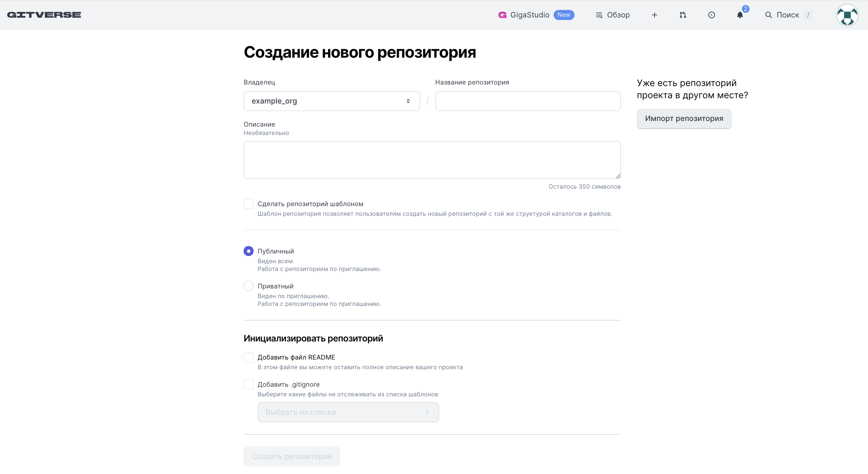The height and width of the screenshot is (474, 868).
Task: Open the issues circle icon
Action: [711, 15]
